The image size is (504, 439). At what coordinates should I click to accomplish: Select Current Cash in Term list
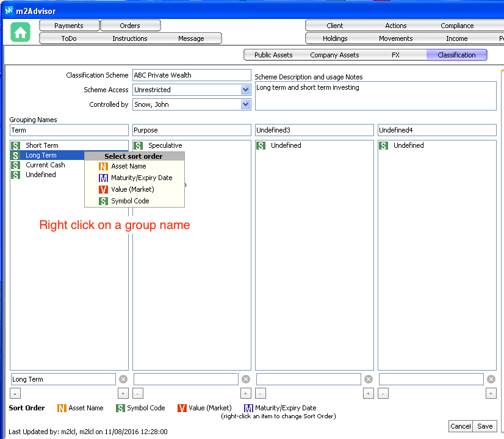click(45, 165)
